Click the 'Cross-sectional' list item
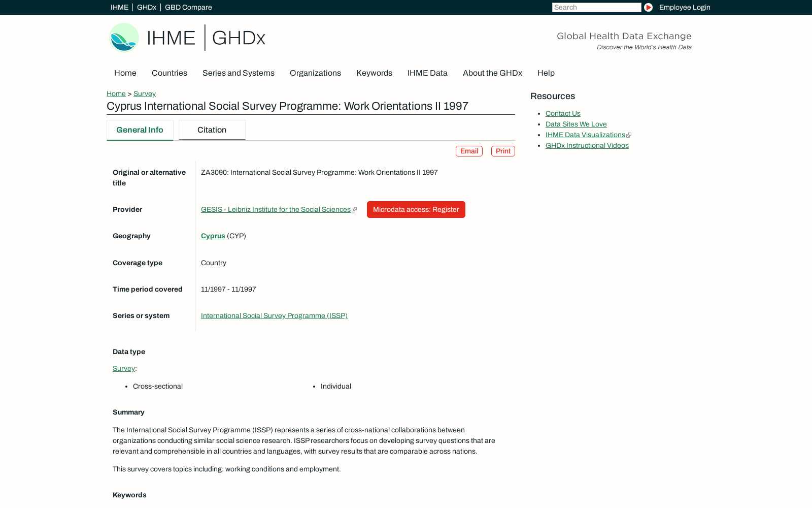The image size is (812, 508). coord(158,387)
